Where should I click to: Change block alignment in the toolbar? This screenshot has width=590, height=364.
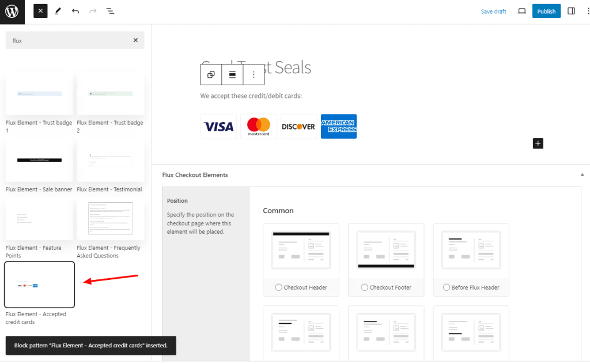coord(232,74)
